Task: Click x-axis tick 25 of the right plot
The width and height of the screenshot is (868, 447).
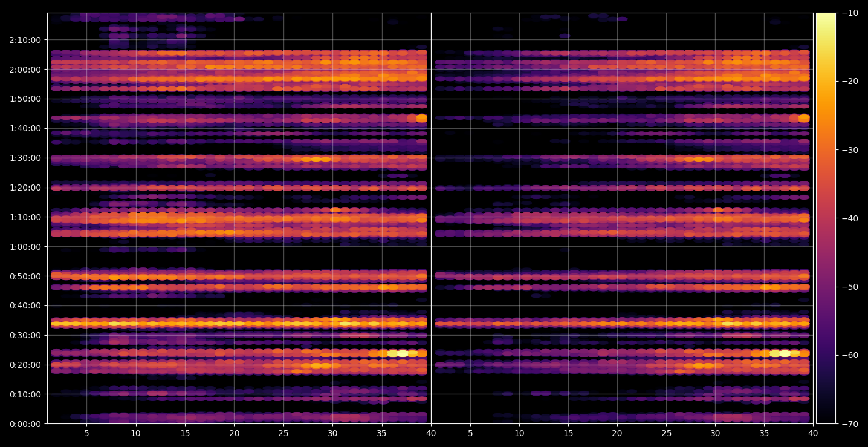Action: point(666,433)
